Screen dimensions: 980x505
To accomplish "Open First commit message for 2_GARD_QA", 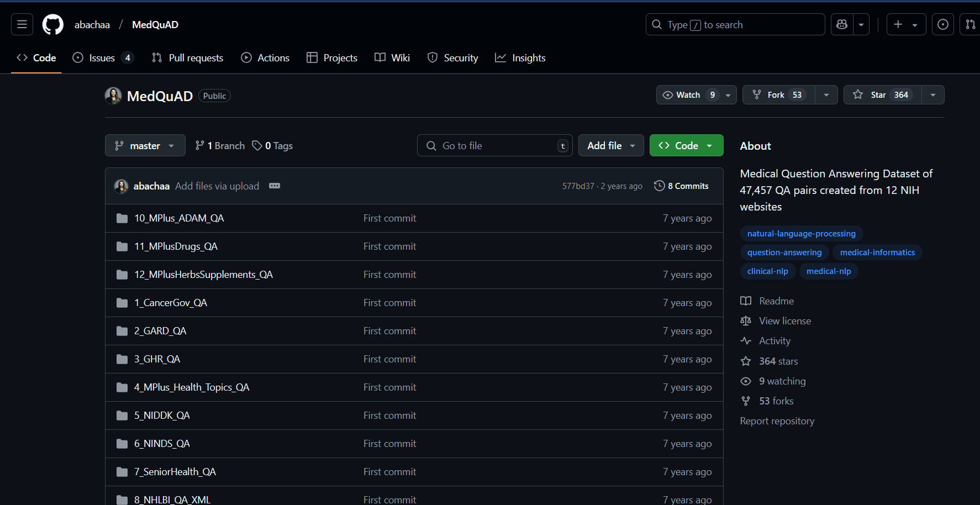I will pyautogui.click(x=389, y=330).
